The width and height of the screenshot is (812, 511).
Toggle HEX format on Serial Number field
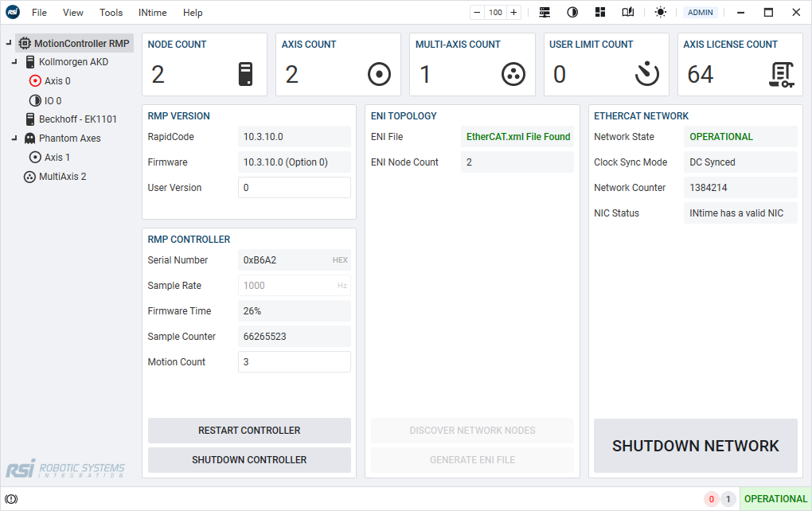tap(340, 260)
